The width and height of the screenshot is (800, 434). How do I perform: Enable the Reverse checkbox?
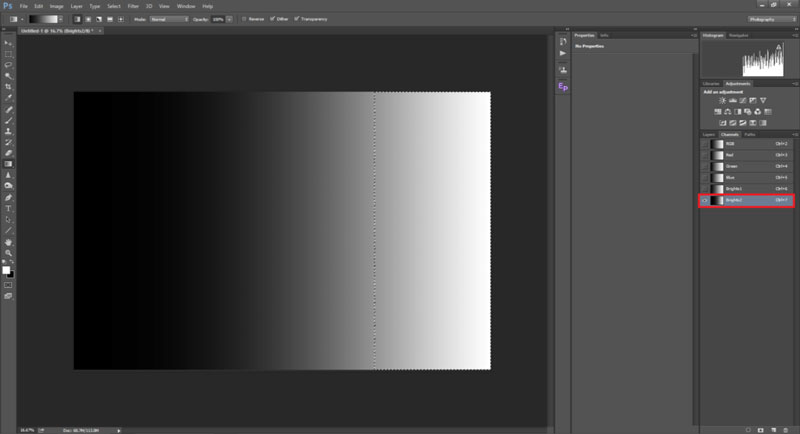click(245, 18)
